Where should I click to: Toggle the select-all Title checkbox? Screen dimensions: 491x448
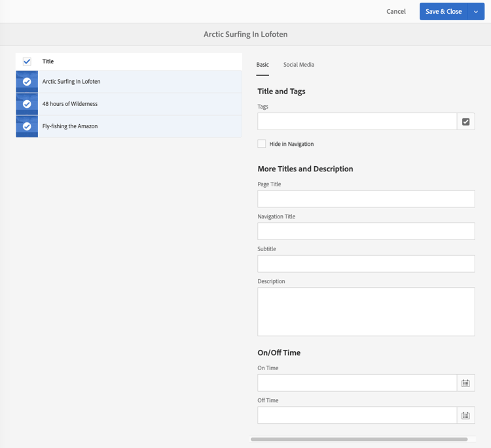(27, 61)
